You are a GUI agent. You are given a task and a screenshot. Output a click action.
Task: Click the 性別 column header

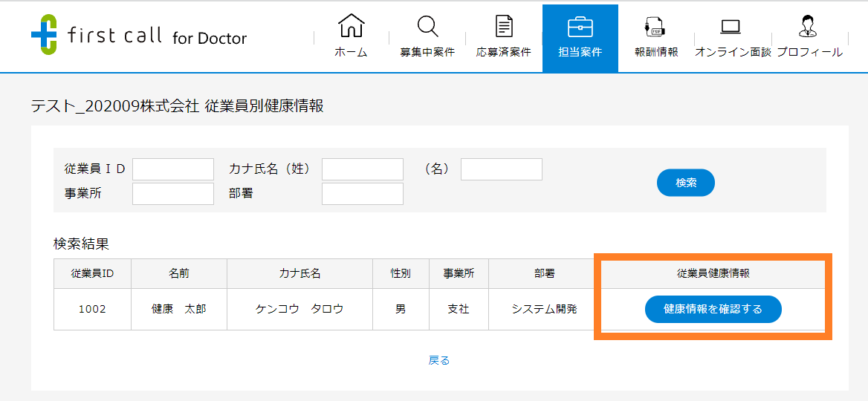[x=401, y=273]
